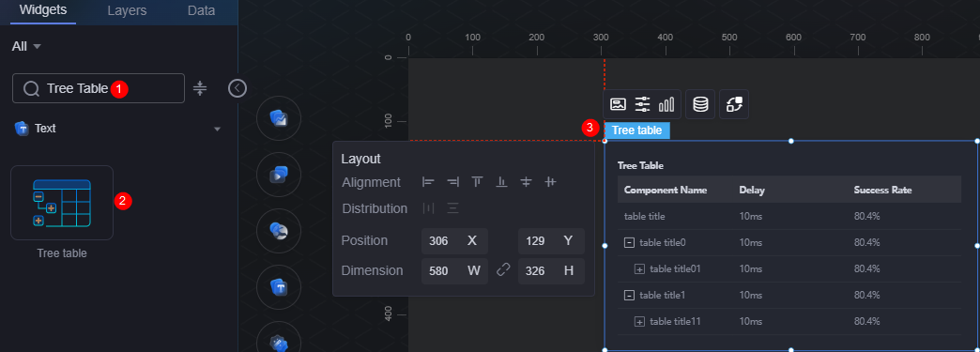Click the top-center resize handle of the widget
Screen dimensions: 980x352
[790, 141]
